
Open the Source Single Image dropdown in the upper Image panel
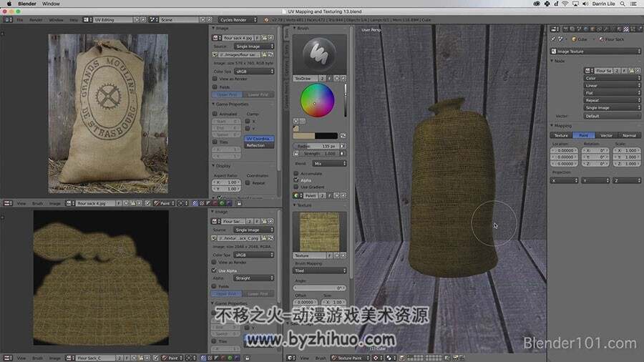coord(254,47)
